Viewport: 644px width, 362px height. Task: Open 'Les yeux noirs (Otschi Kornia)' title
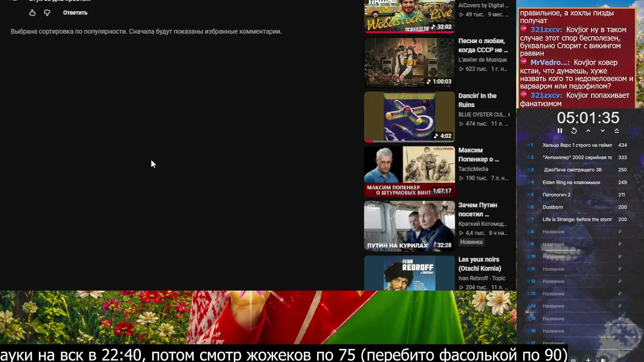[x=479, y=264]
